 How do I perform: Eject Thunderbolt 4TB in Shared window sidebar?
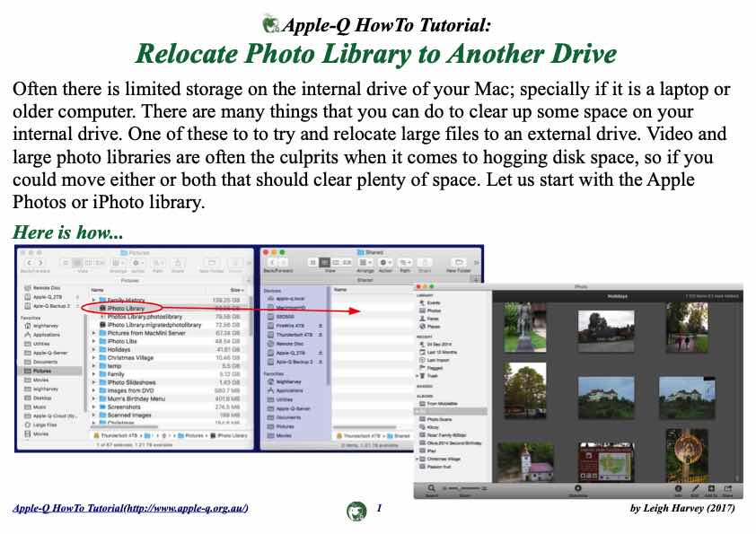[x=321, y=335]
